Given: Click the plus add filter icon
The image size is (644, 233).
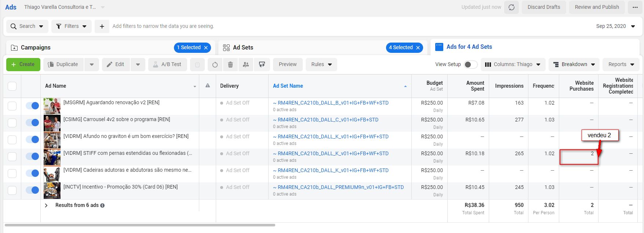Looking at the screenshot, I should 102,26.
